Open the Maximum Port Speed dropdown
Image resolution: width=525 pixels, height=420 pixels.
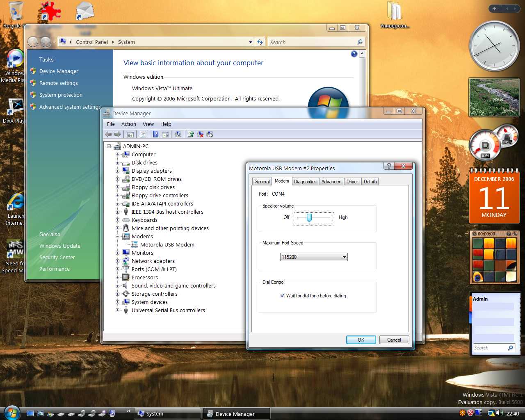pyautogui.click(x=314, y=257)
